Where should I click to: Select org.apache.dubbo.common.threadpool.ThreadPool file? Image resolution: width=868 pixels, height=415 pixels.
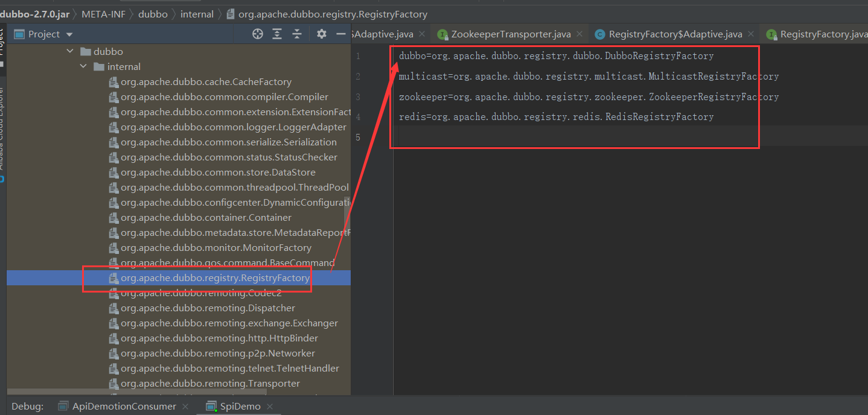[235, 188]
